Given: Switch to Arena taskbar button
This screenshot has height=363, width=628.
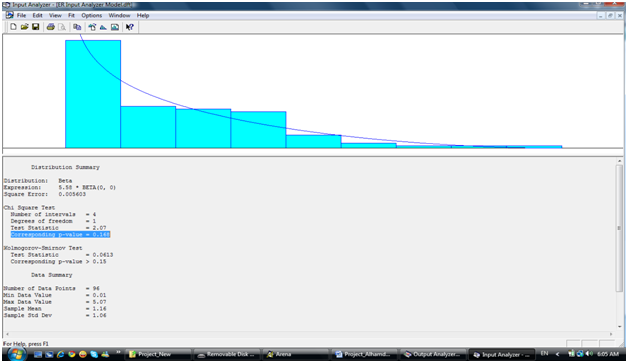Looking at the screenshot, I should click(x=296, y=354).
